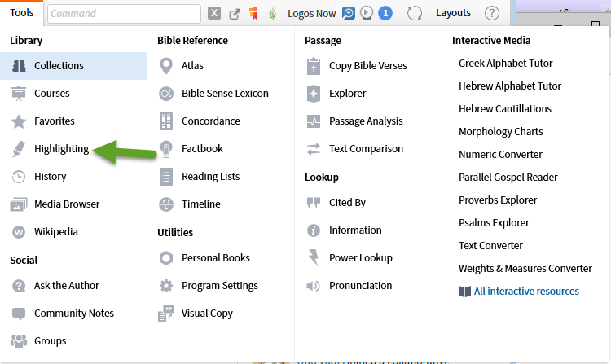
Task: Click the sync refresh arrows icon
Action: click(x=415, y=13)
